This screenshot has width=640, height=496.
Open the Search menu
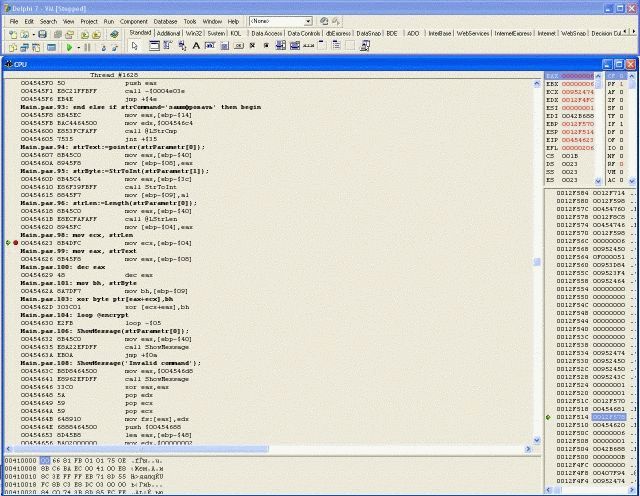(48, 21)
